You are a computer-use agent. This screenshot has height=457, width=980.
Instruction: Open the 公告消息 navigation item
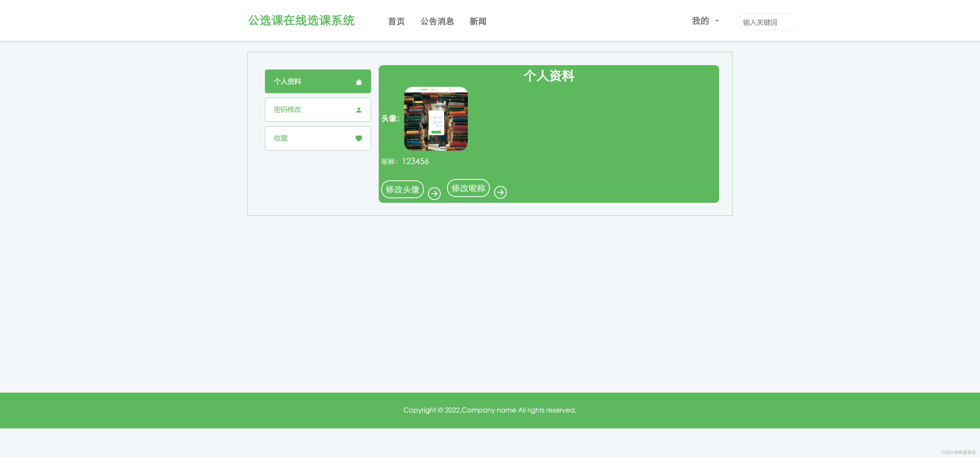(x=437, y=21)
